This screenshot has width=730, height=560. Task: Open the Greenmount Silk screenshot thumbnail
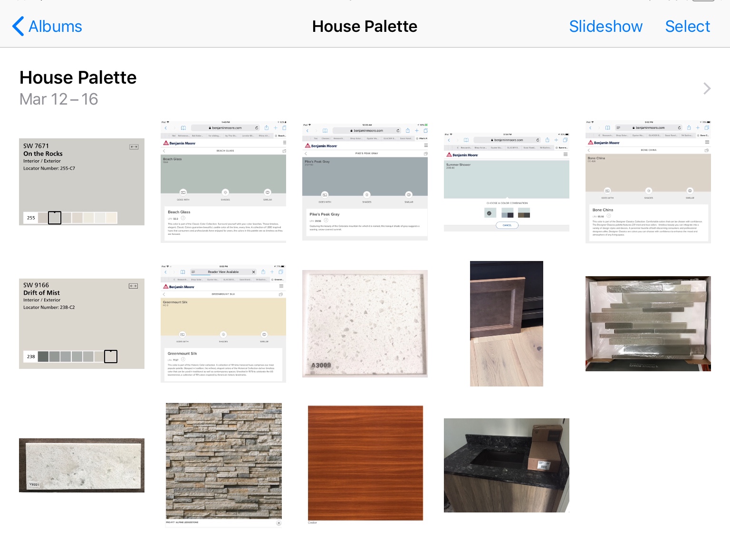pyautogui.click(x=223, y=323)
